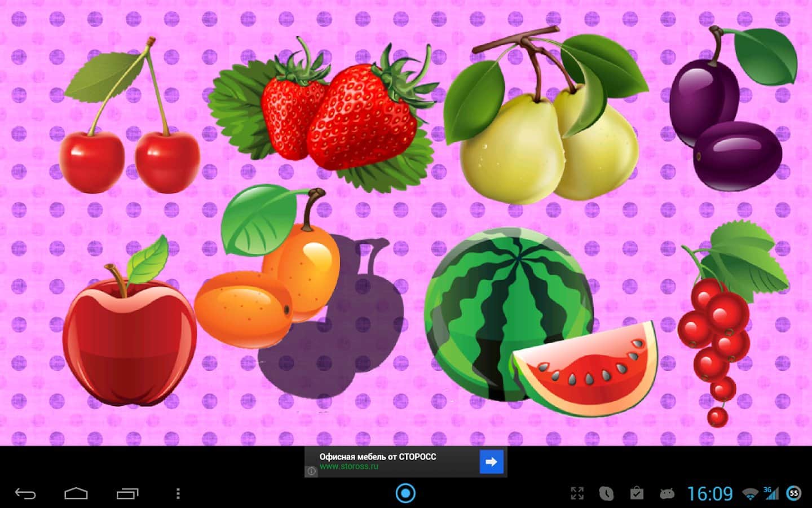This screenshot has height=508, width=812.
Task: Select the strawberries image
Action: pos(338,119)
